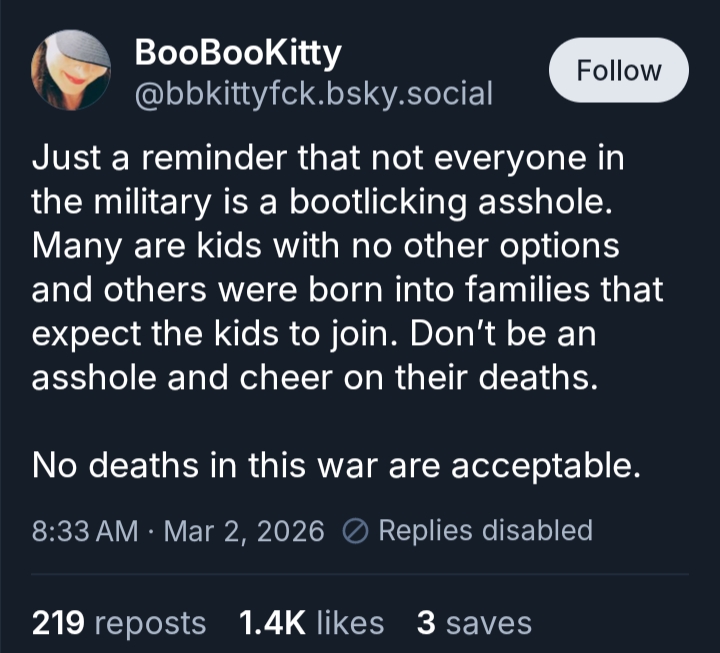
Task: Tap the "Replies disabled" label
Action: click(x=485, y=530)
